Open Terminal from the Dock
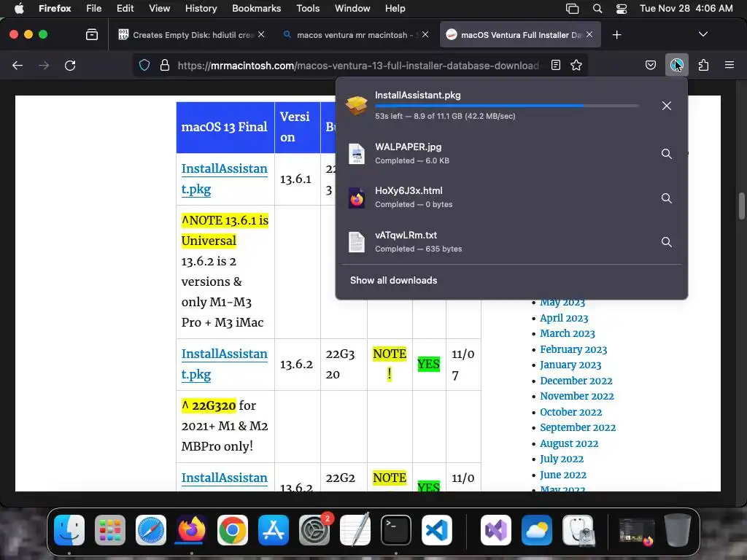Viewport: 747px width, 560px height. click(x=396, y=530)
